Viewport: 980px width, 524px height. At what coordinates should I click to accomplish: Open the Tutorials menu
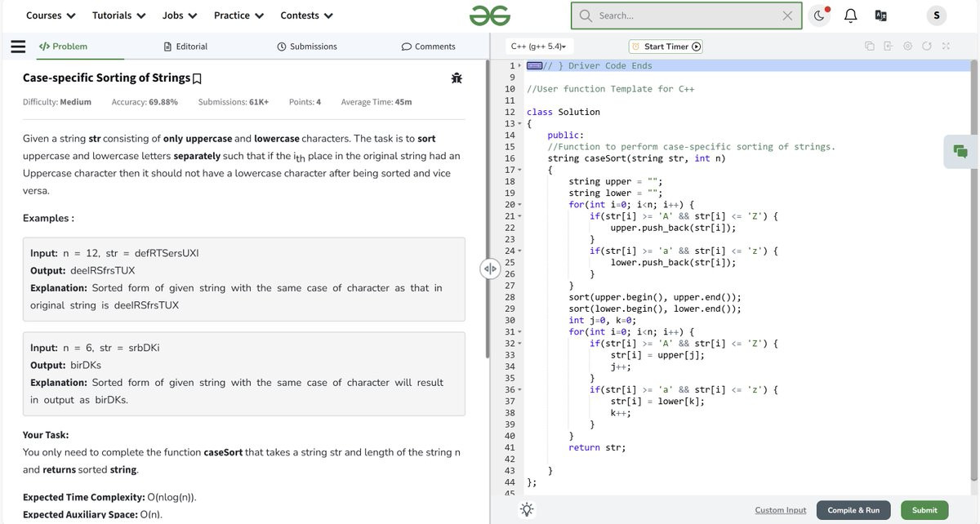pos(119,16)
